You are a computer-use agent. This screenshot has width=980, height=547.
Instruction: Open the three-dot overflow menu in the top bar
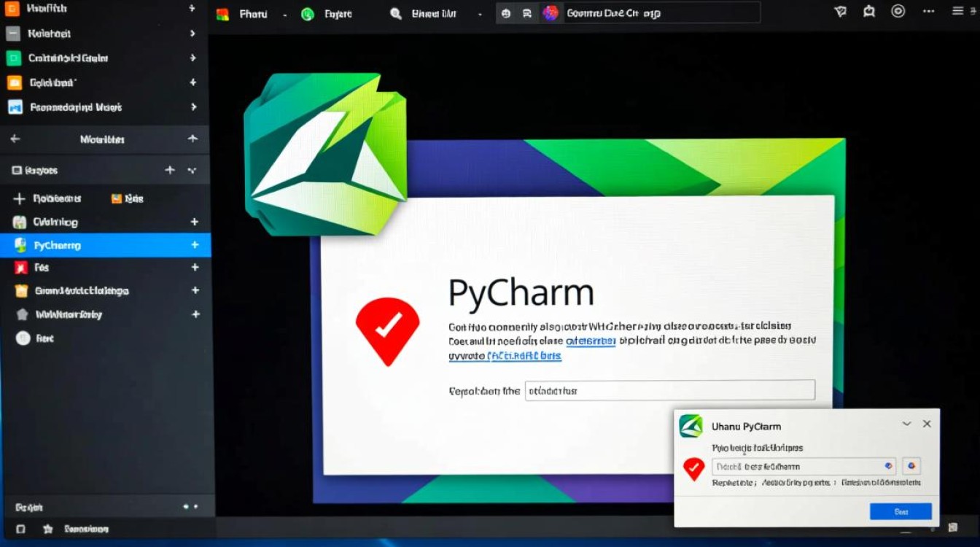(x=928, y=11)
